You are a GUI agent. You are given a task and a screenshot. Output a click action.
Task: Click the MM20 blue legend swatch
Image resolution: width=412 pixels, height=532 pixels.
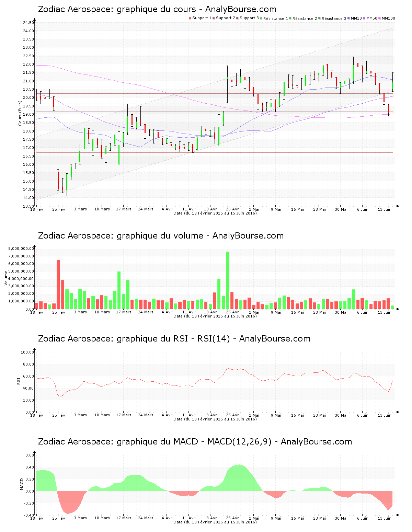(349, 18)
